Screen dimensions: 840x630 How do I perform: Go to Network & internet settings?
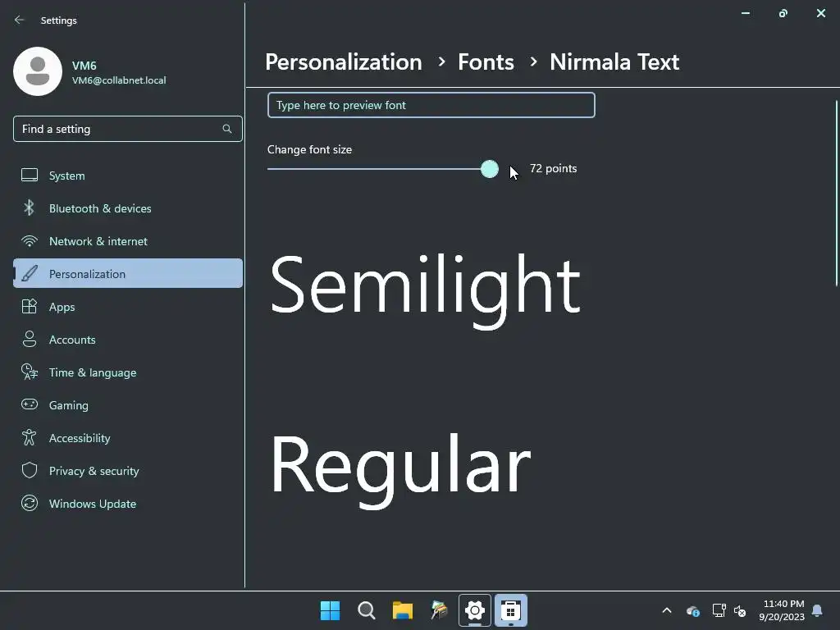pyautogui.click(x=98, y=241)
